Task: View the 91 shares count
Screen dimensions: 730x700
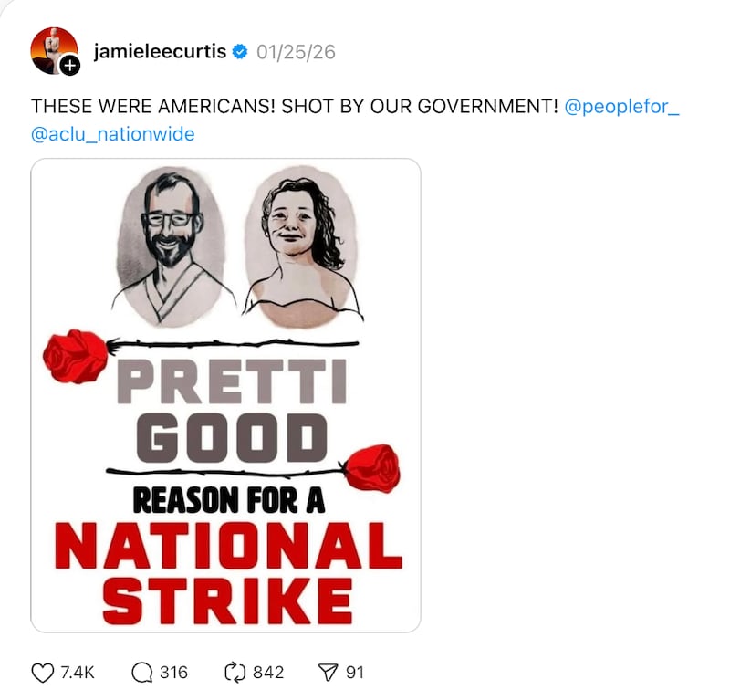Action: [x=355, y=673]
